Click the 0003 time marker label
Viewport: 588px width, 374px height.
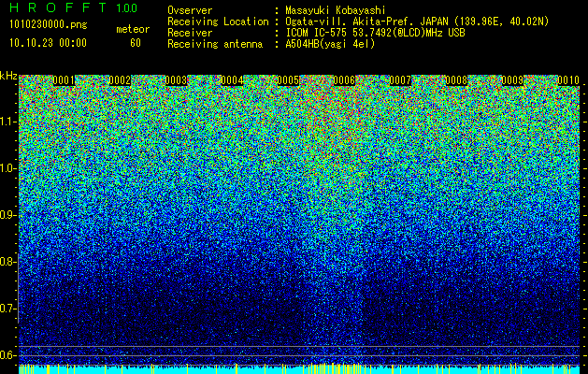176,80
